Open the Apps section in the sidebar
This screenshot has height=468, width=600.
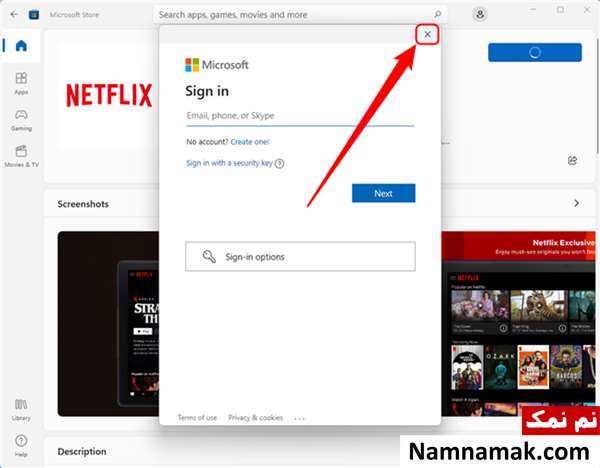[x=21, y=83]
